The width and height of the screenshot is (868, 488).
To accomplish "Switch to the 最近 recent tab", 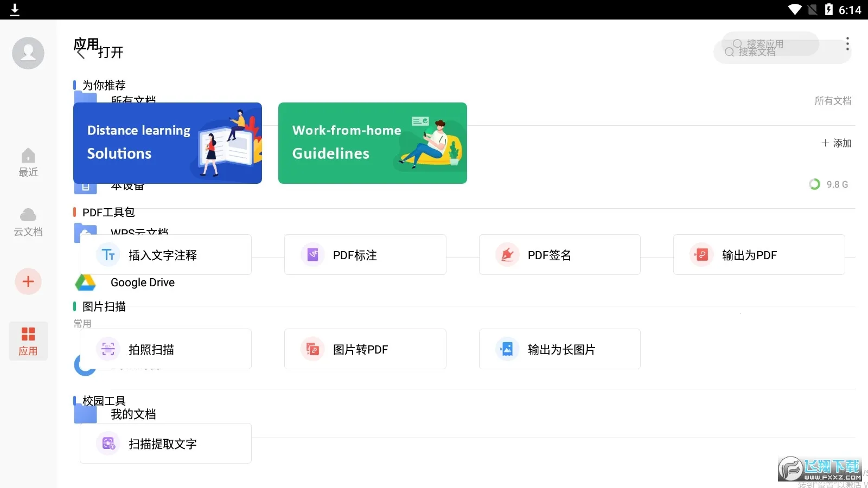I will point(28,163).
